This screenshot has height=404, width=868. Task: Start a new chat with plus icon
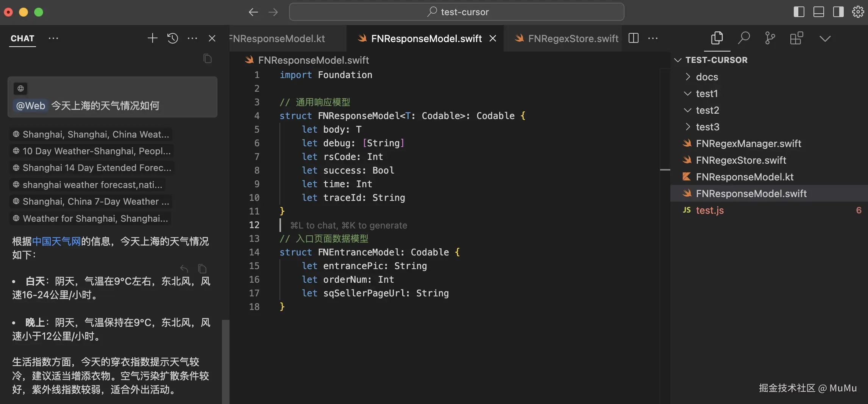click(x=152, y=38)
